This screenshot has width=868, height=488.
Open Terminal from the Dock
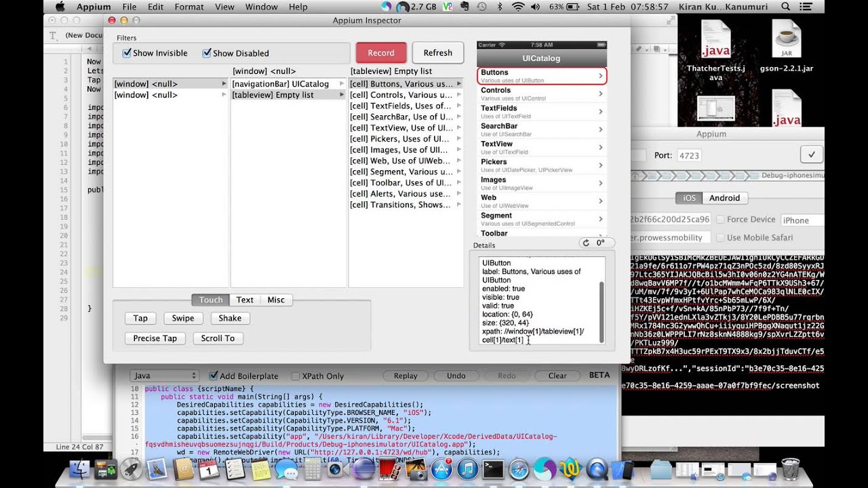click(x=493, y=469)
